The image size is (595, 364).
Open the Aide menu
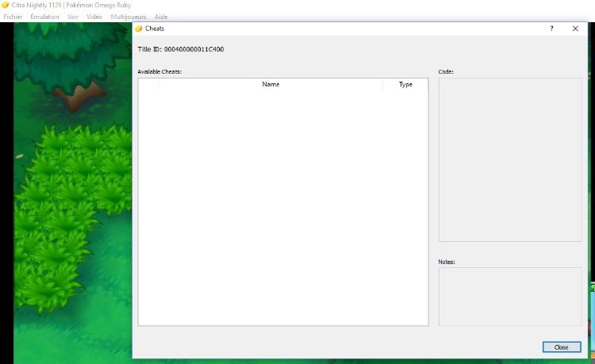coord(160,17)
